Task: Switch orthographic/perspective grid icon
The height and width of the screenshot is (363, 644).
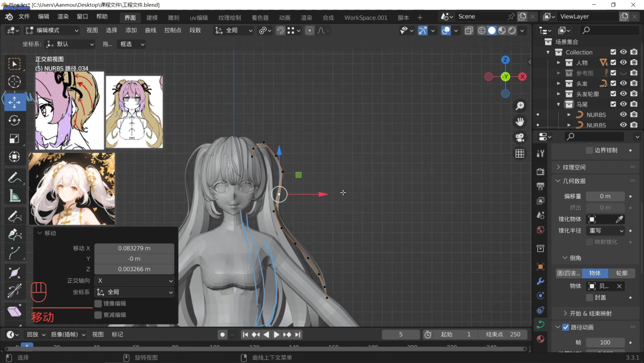Action: (x=520, y=153)
